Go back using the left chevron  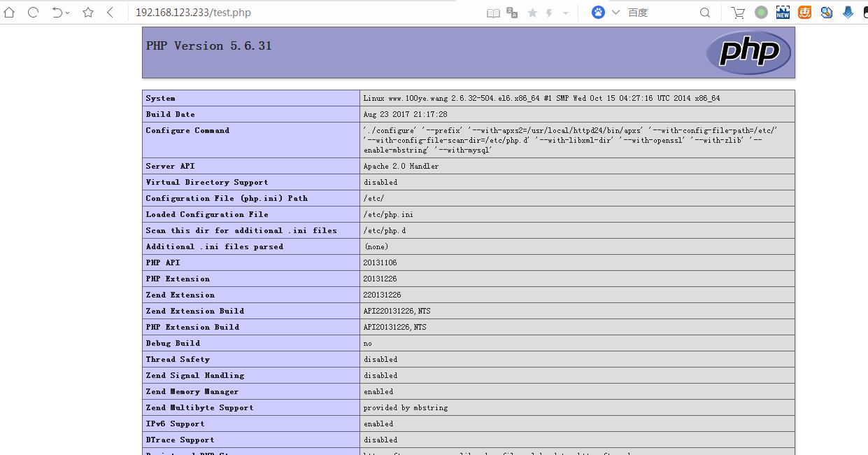pyautogui.click(x=110, y=13)
